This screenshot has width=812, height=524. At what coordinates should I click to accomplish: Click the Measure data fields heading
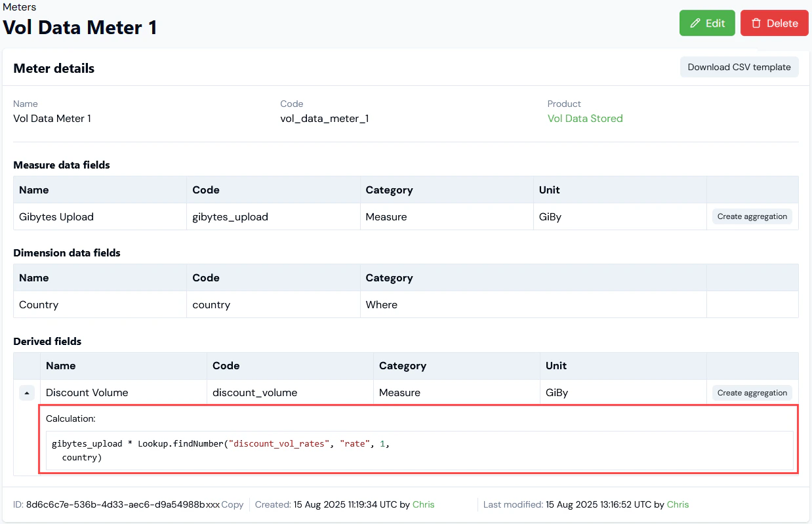point(62,165)
